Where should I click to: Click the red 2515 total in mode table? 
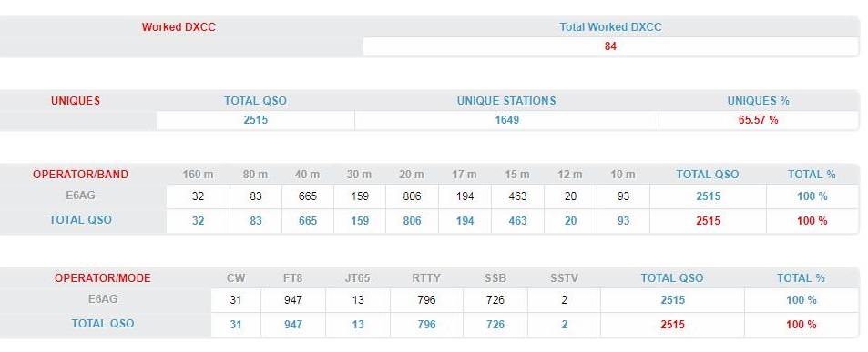(672, 325)
